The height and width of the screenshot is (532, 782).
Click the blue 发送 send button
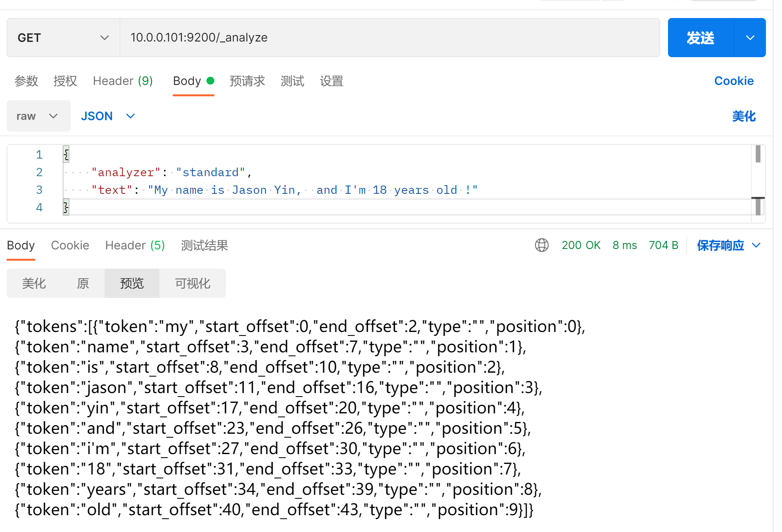coord(701,38)
